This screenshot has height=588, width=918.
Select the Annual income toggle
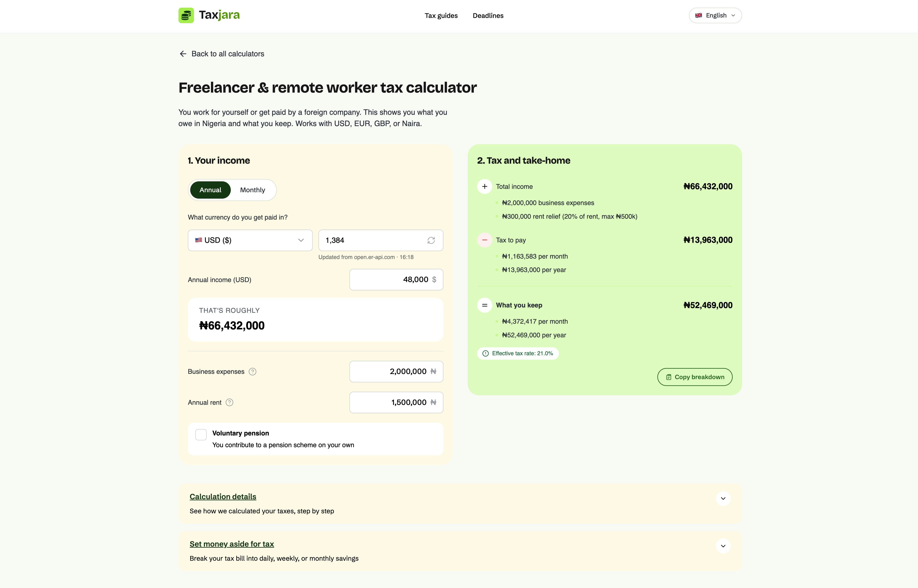[210, 190]
